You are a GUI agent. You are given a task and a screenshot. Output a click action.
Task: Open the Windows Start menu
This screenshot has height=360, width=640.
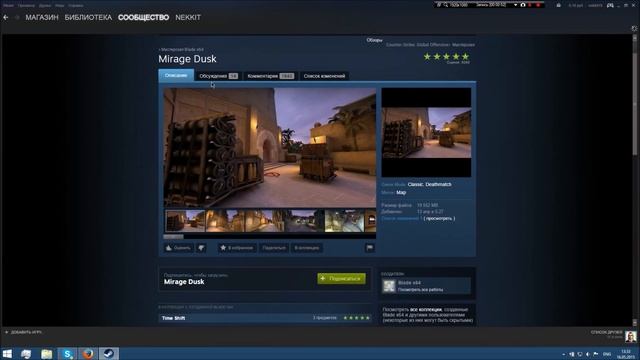coord(7,353)
